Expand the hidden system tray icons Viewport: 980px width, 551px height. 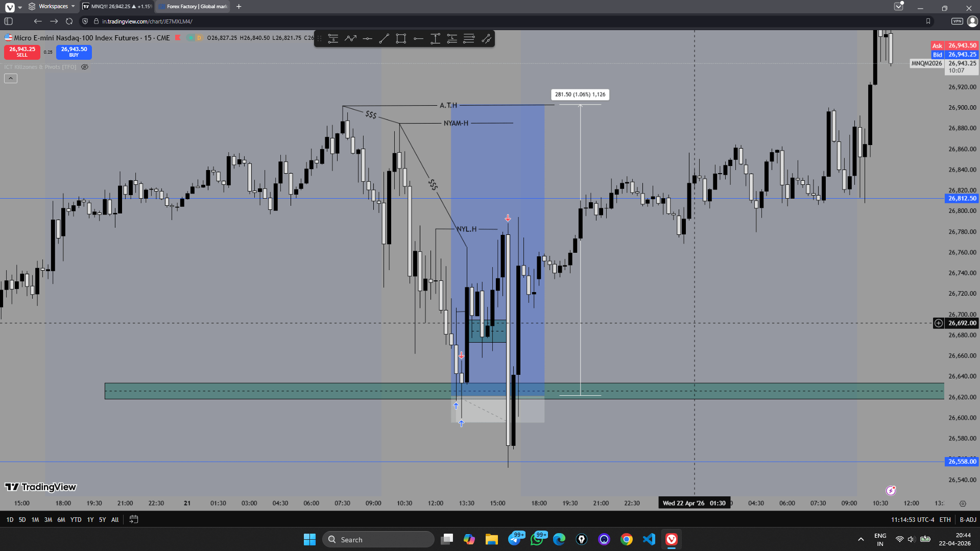tap(861, 539)
